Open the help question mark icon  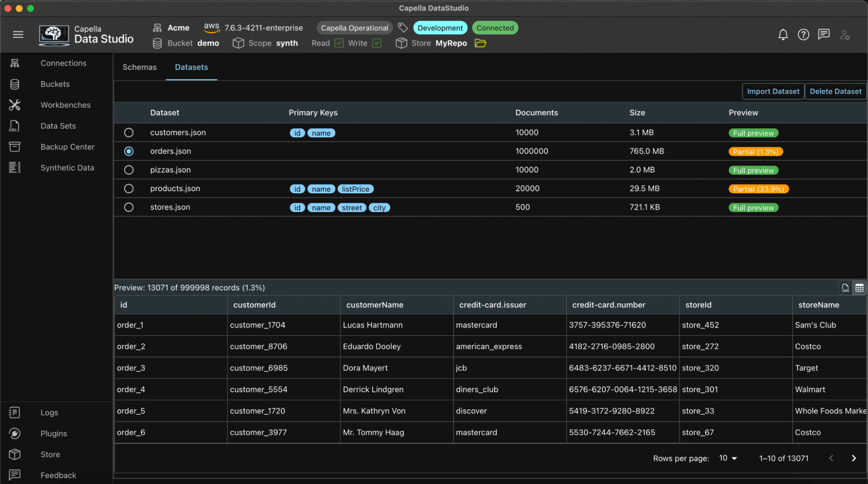pyautogui.click(x=803, y=34)
